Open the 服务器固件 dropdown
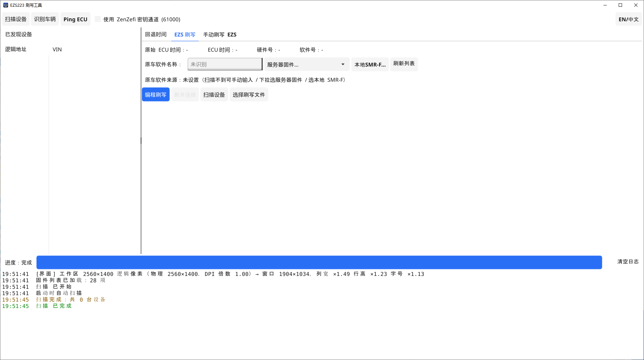644x360 pixels. 306,64
